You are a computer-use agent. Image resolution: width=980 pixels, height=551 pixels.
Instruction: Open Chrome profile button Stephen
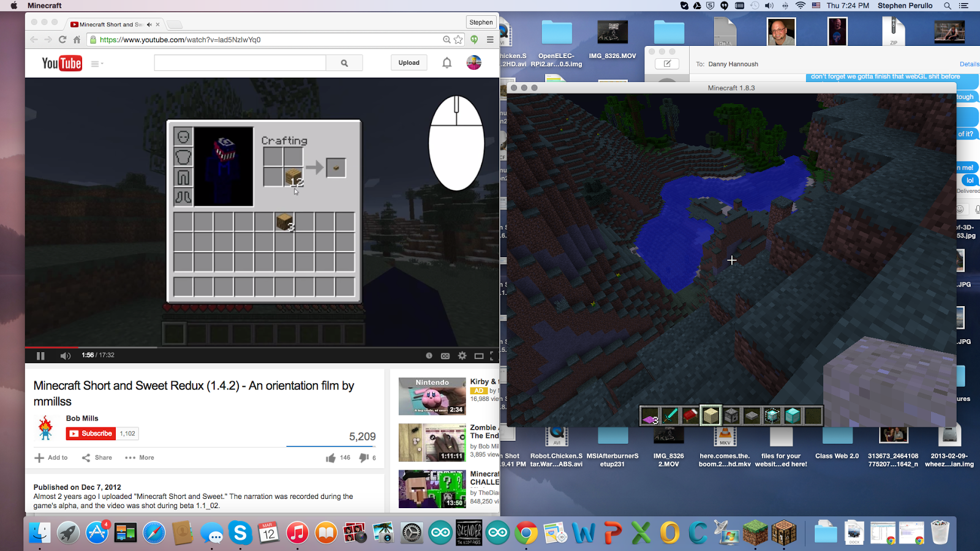(x=481, y=22)
